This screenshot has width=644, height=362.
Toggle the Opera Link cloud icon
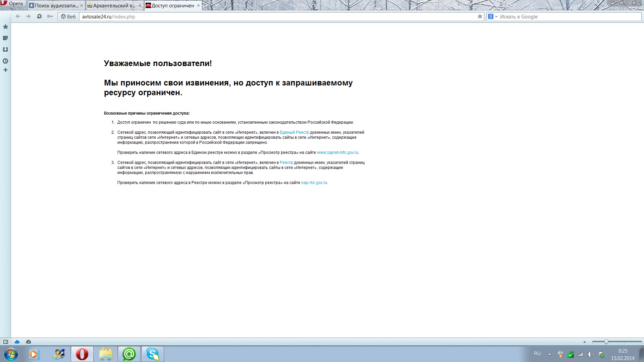pos(17,342)
